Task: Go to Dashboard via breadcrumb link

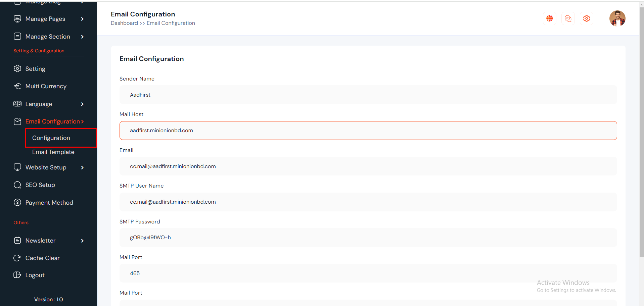Action: tap(124, 23)
